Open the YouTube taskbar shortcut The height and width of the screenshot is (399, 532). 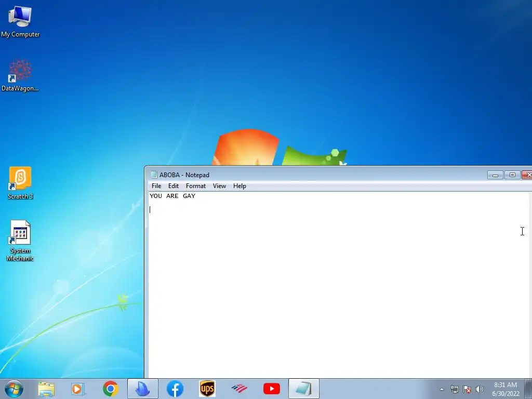click(271, 389)
